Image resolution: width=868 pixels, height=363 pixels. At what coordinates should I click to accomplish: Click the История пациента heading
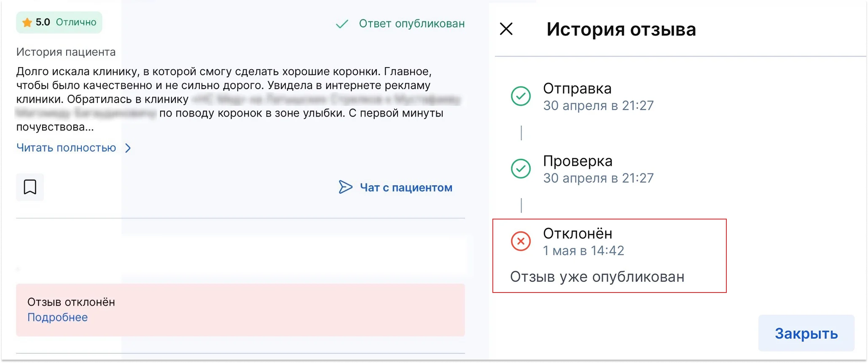click(x=66, y=52)
